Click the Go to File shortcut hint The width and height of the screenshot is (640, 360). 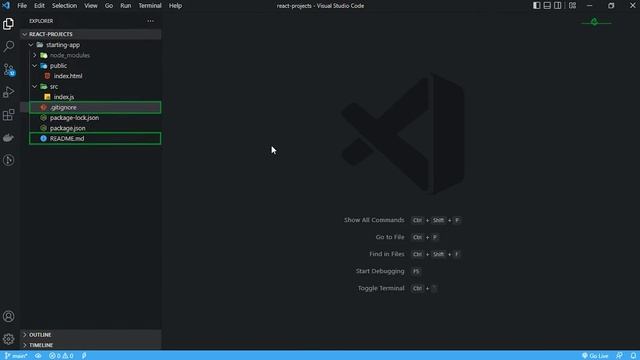tap(407, 237)
